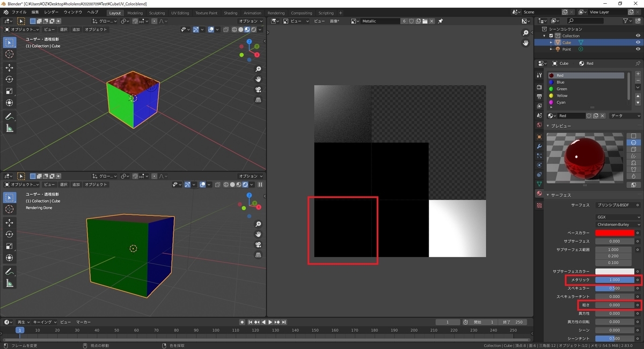Switch to the Texture Paint workspace tab
The width and height of the screenshot is (644, 349).
pyautogui.click(x=207, y=13)
